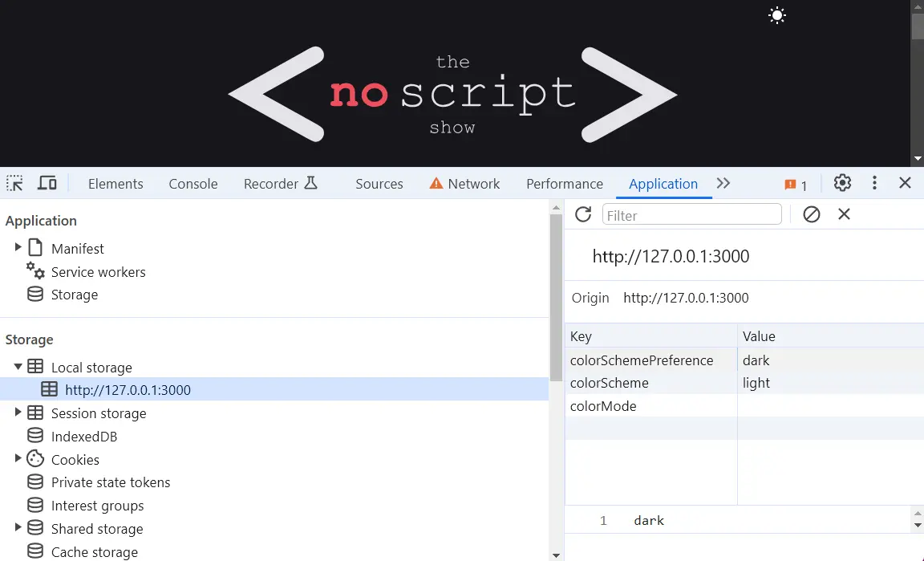
Task: Select Manifest in Application section
Action: point(77,249)
